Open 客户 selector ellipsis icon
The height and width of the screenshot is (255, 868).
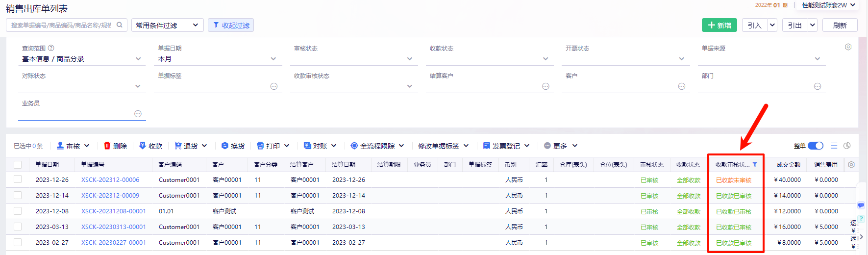click(681, 86)
